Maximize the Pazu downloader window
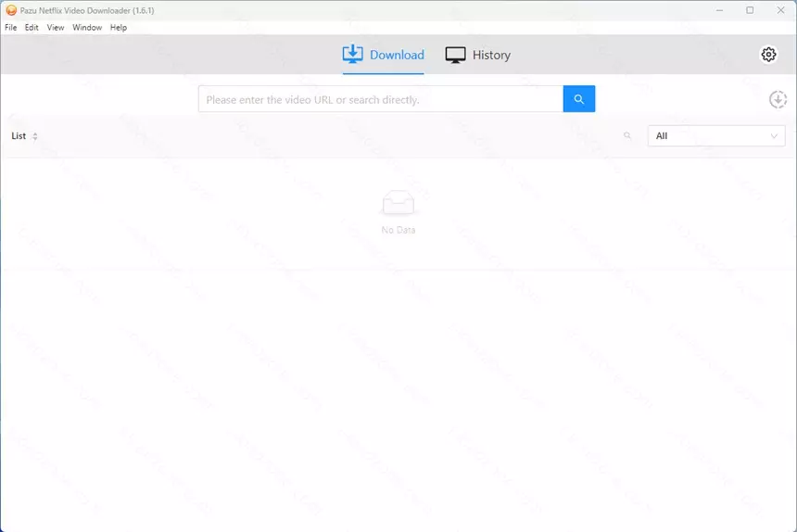Viewport: 797px width, 532px height. click(x=750, y=10)
